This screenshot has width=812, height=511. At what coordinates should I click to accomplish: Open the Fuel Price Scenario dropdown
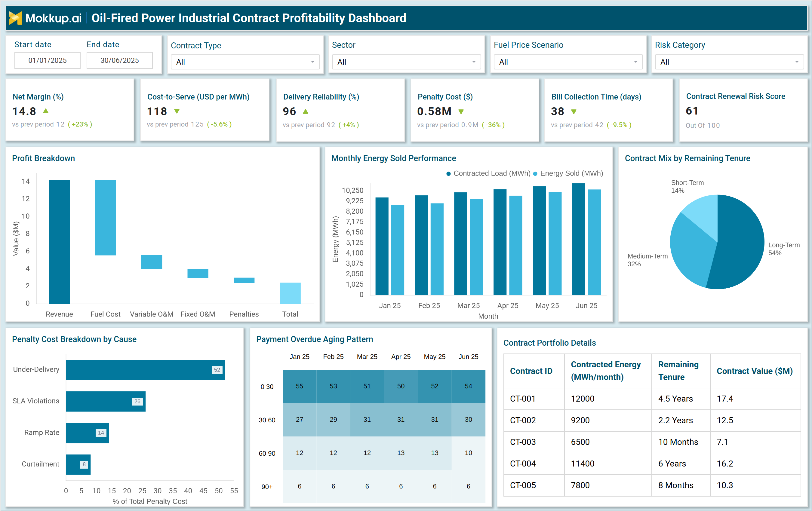pyautogui.click(x=568, y=62)
